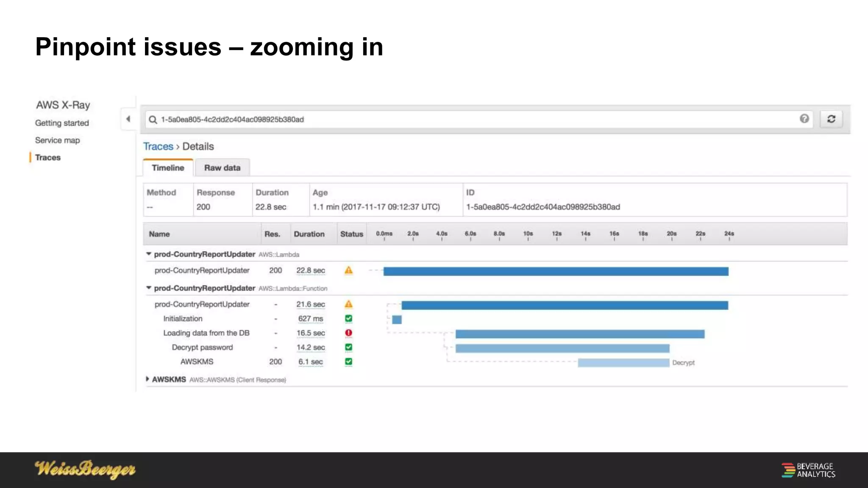Click the Response value 200 in summary
The width and height of the screenshot is (868, 488).
click(203, 207)
